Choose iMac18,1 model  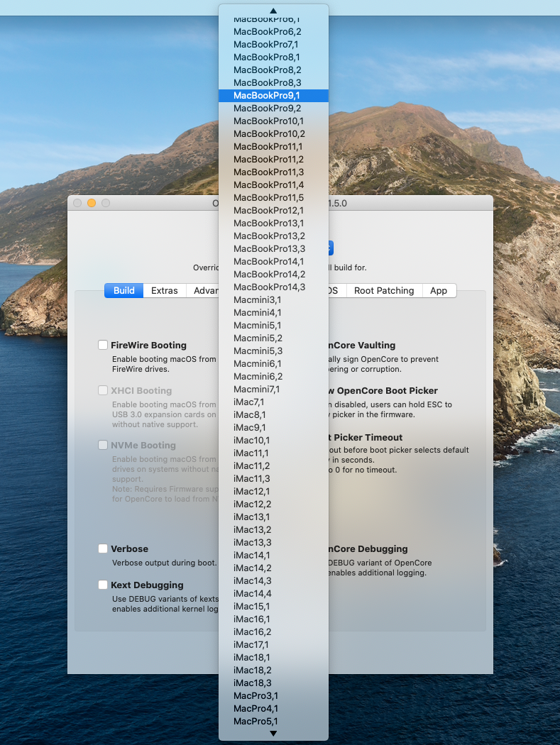[273, 658]
